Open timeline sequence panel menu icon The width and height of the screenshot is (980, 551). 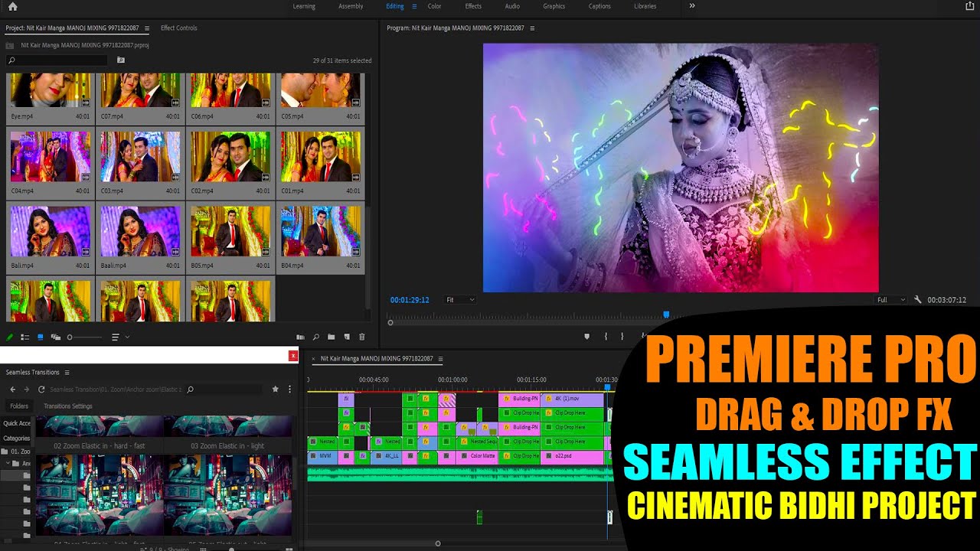(x=439, y=359)
